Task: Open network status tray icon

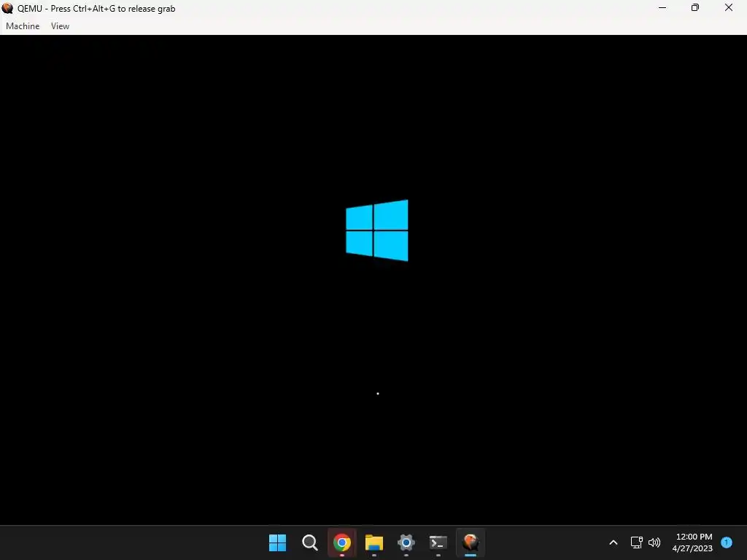Action: [x=636, y=542]
